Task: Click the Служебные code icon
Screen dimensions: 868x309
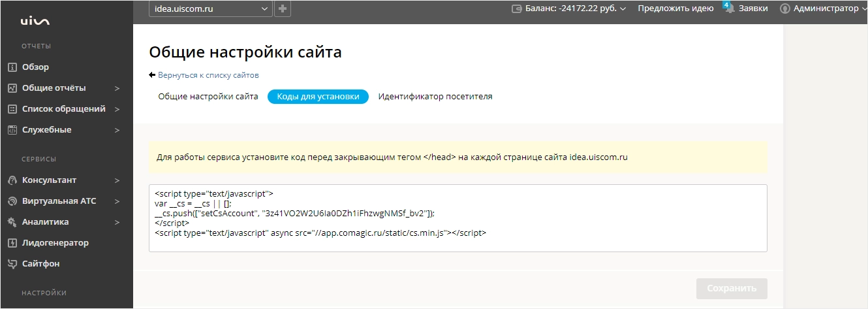Action: click(12, 130)
